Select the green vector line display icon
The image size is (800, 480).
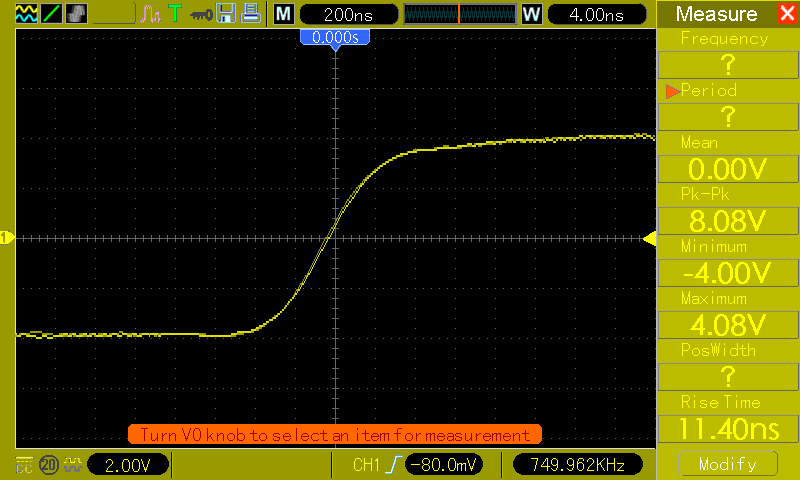coord(52,13)
